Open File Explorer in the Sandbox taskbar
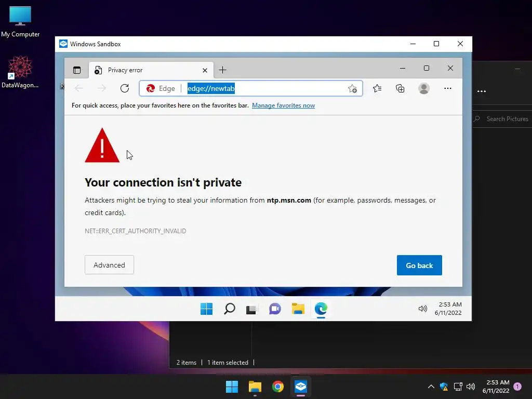 pos(298,309)
